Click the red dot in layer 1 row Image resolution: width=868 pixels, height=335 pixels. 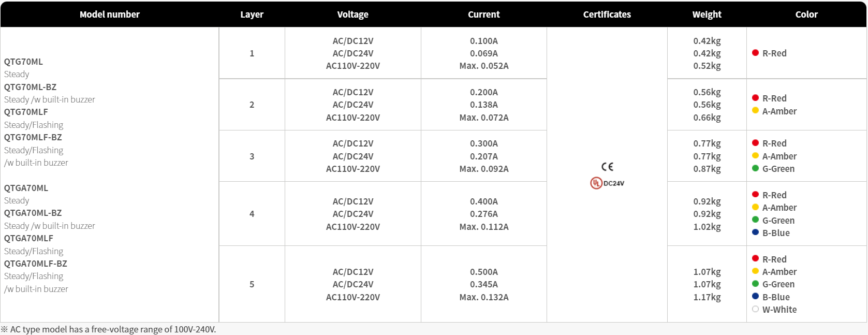point(755,53)
